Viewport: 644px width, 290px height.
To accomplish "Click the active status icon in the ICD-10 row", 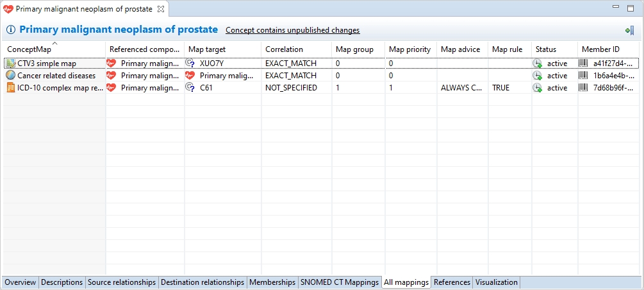I will [537, 88].
